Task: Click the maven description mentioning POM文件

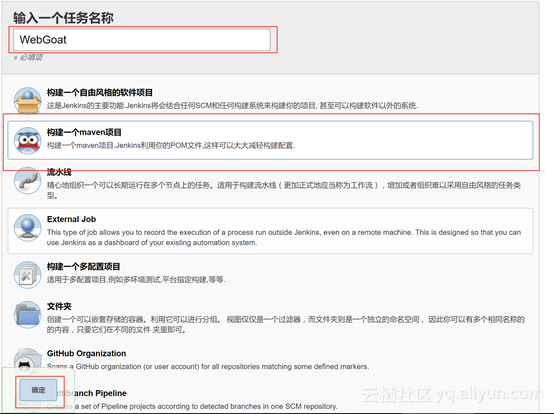Action: click(171, 145)
